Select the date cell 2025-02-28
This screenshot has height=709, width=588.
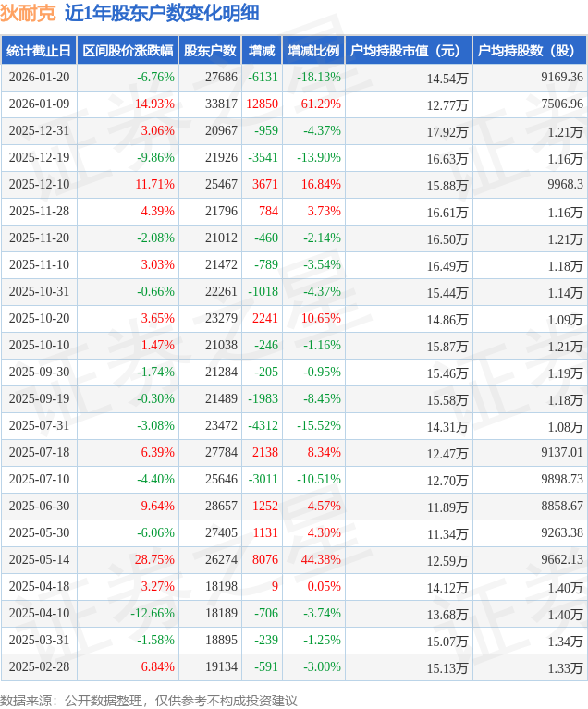pos(39,667)
